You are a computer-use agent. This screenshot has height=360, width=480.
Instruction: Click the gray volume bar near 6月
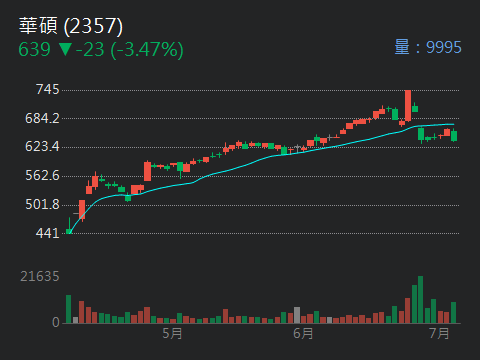[297, 315]
